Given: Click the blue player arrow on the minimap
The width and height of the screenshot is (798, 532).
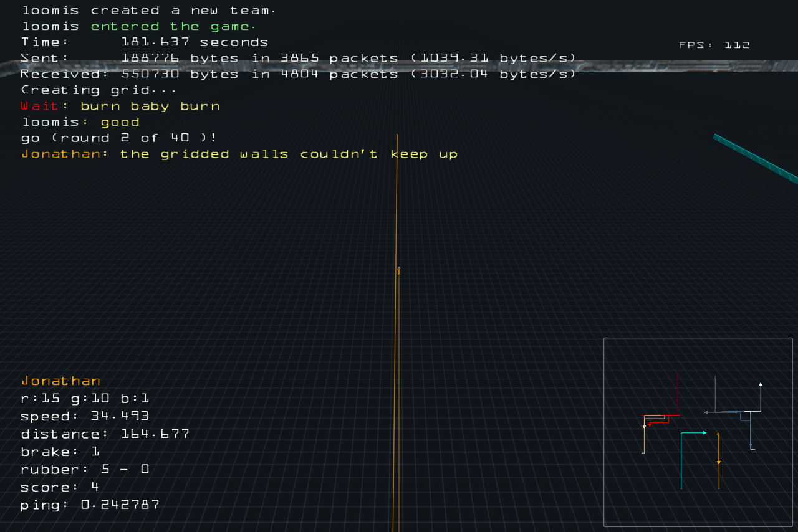Looking at the screenshot, I should point(751,445).
